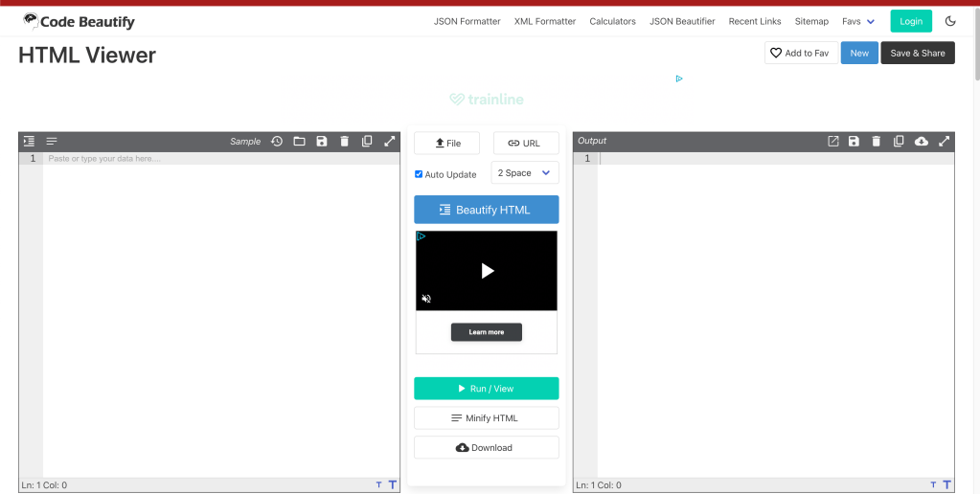Copy the input editor content with the copy icon
The width and height of the screenshot is (980, 494).
point(367,141)
